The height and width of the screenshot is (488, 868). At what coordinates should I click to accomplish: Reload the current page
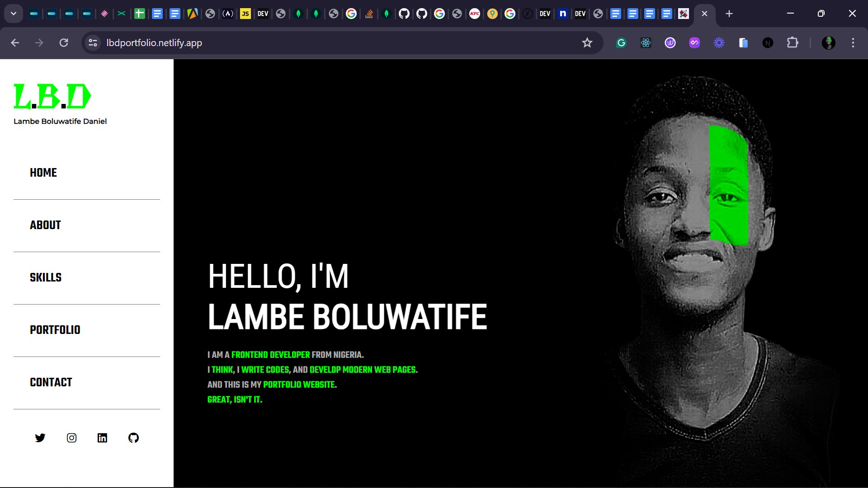[x=64, y=43]
